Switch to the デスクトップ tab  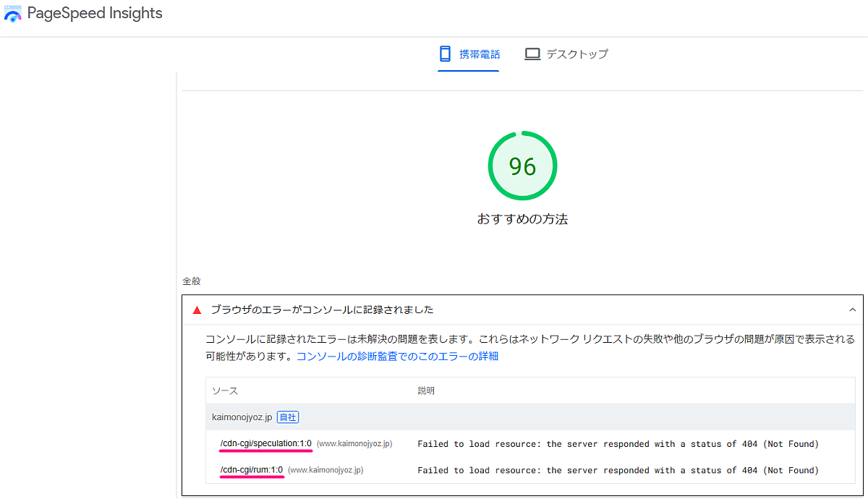566,54
